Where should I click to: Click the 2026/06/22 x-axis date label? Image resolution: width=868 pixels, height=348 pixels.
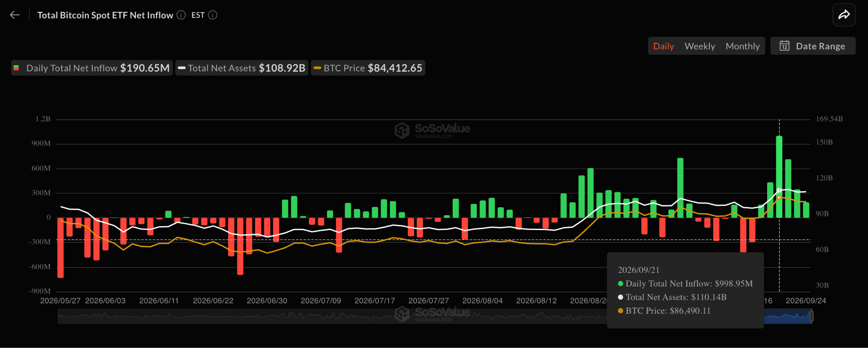coord(213,300)
